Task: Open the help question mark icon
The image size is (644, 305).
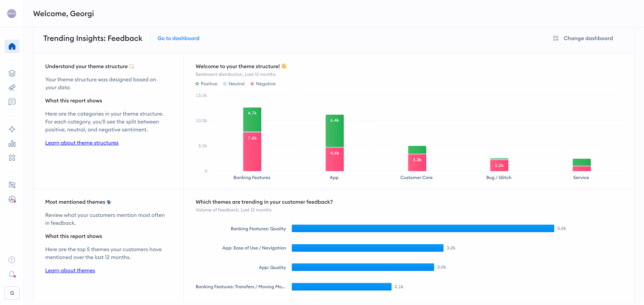Action: [x=12, y=260]
